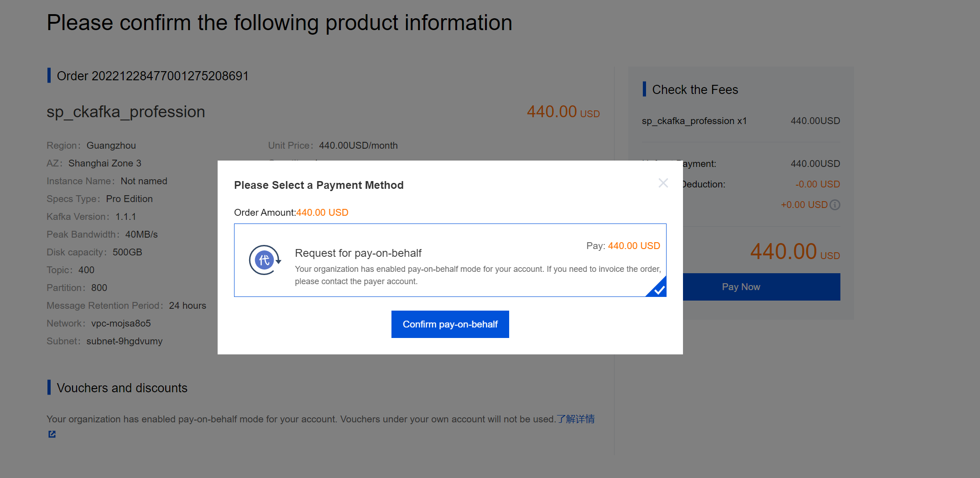Click the network value vpc-mojsa8o5
This screenshot has width=980, height=478.
[x=121, y=323]
